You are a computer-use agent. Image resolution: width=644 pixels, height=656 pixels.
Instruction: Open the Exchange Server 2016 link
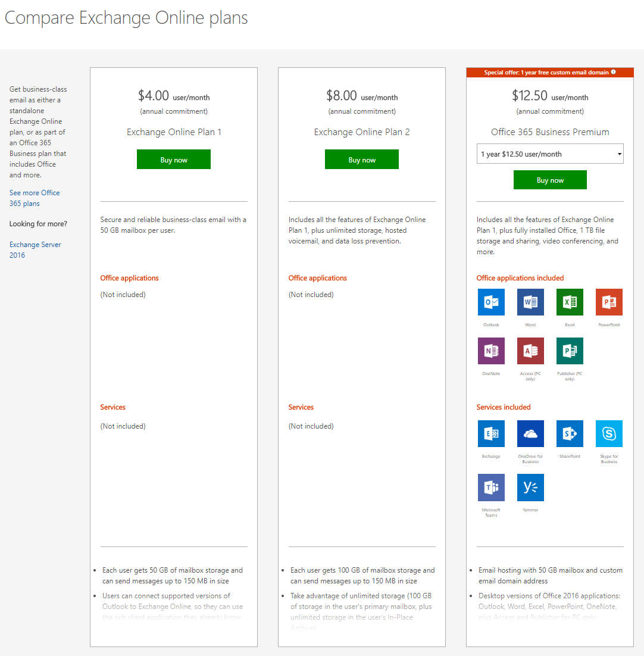35,250
